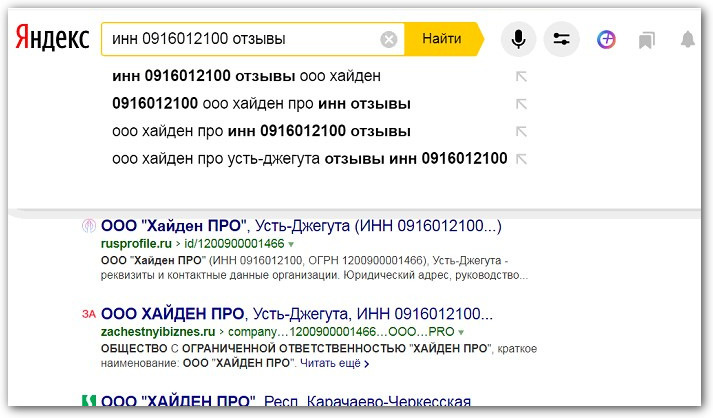Open the bookmarks collection icon

(647, 40)
